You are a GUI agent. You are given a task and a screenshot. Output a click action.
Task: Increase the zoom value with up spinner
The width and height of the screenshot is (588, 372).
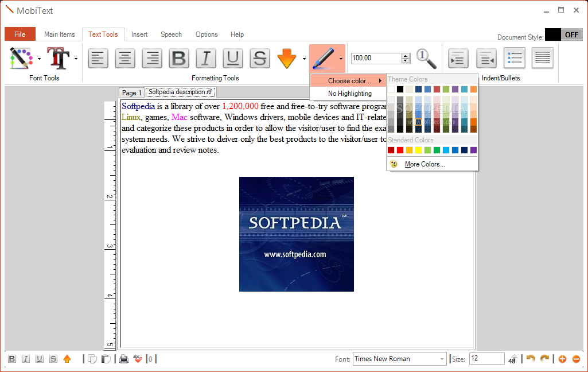click(406, 56)
